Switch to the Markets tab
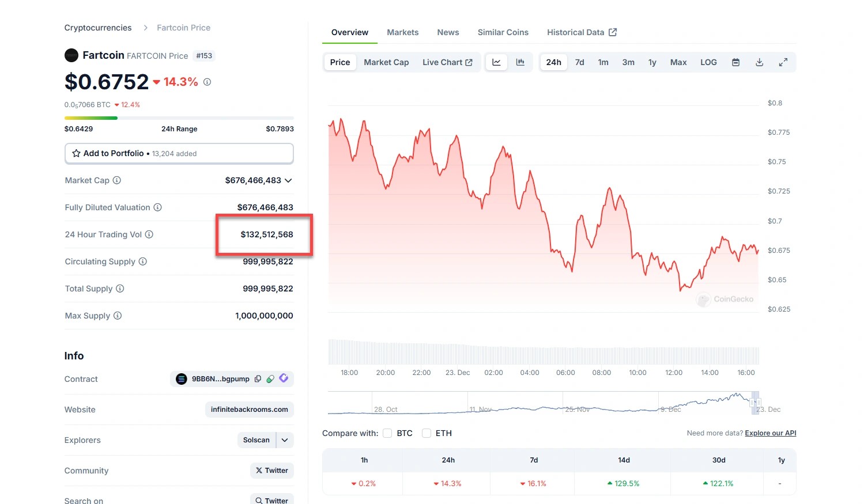The image size is (864, 504). pyautogui.click(x=402, y=32)
